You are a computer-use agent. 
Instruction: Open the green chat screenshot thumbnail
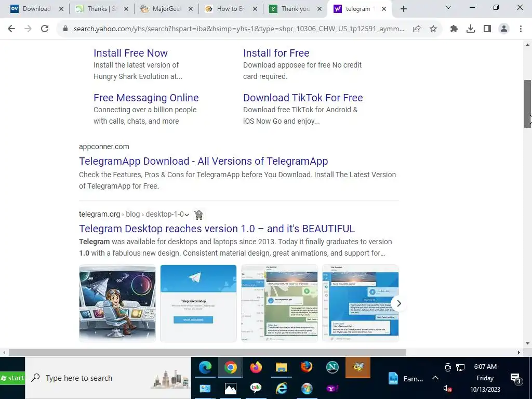[280, 303]
